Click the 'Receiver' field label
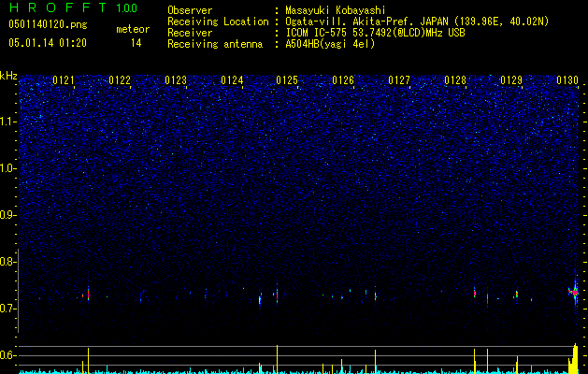 (190, 33)
